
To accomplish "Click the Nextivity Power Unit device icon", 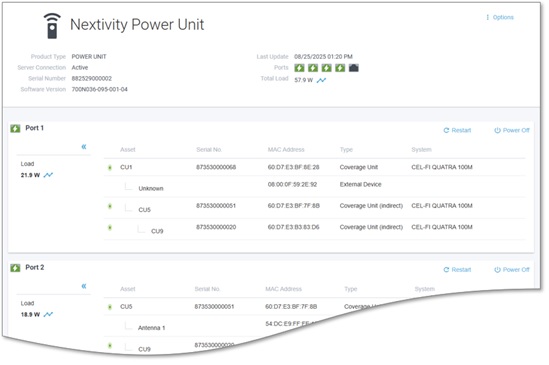I will [52, 26].
